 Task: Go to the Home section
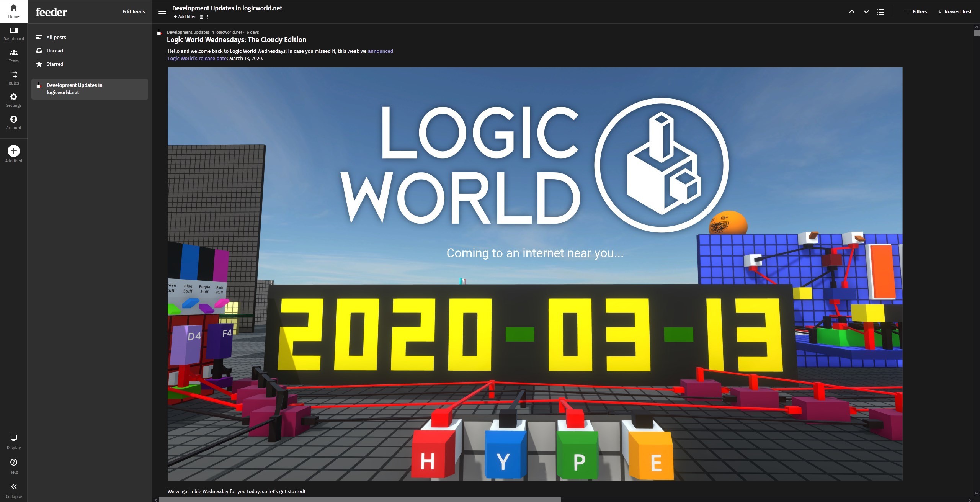(x=13, y=11)
